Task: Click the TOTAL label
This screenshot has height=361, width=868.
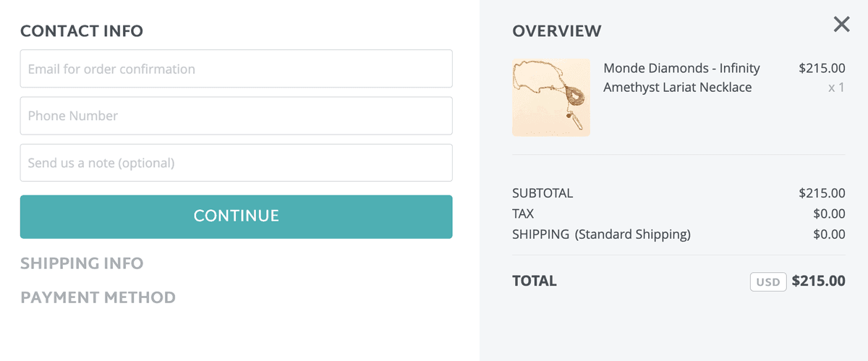Action: 535,281
